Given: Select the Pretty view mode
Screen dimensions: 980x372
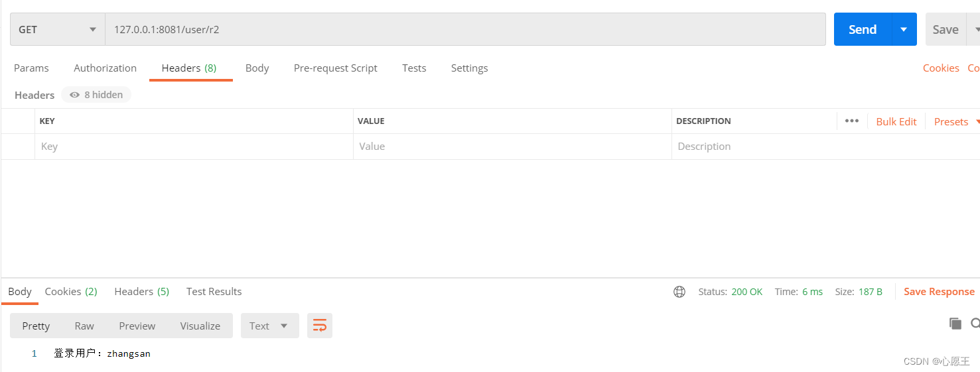Looking at the screenshot, I should [36, 326].
